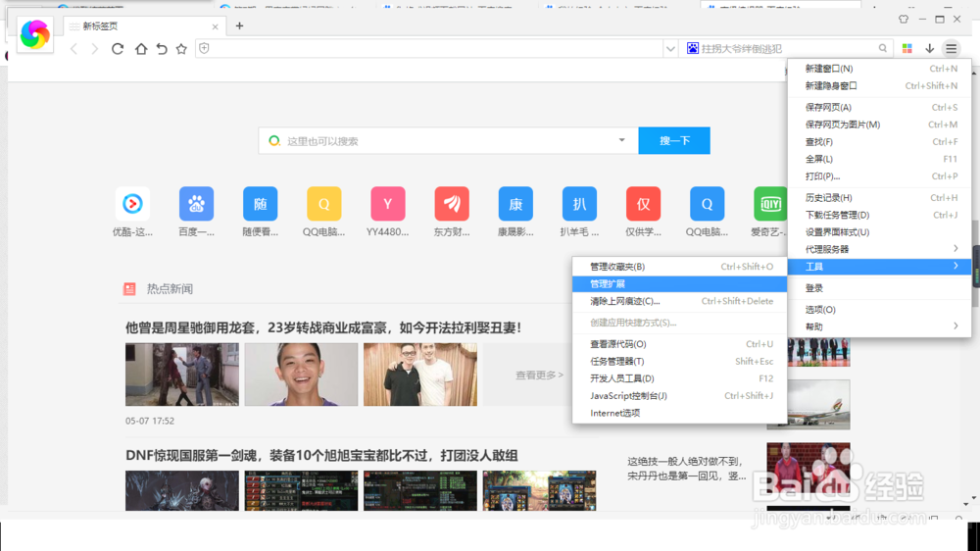Expand the 代理服务器 submenu
The height and width of the screenshot is (551, 980).
880,249
